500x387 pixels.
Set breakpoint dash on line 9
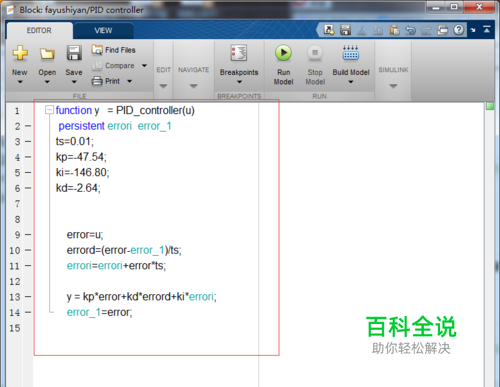(x=28, y=235)
